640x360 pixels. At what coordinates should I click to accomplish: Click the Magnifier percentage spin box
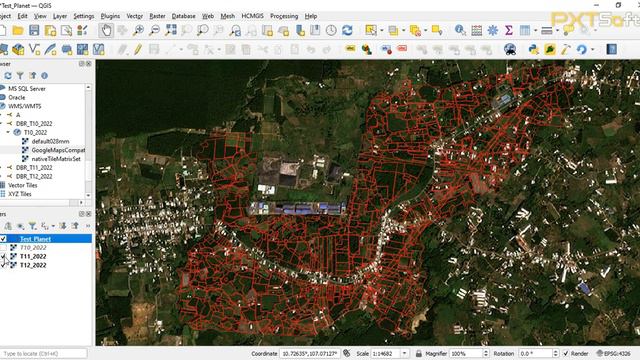point(469,353)
